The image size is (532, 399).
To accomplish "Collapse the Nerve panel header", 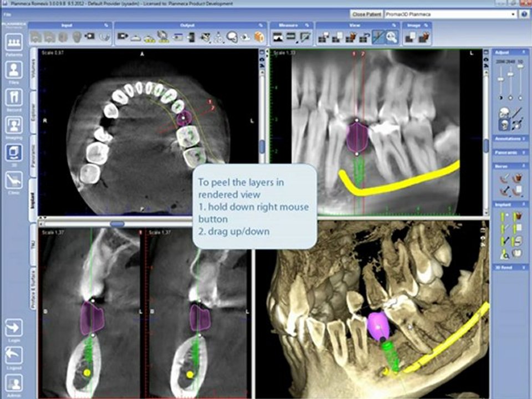I will [510, 166].
